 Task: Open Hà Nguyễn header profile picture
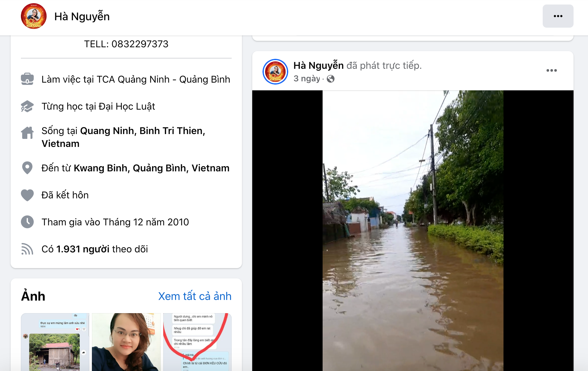[34, 16]
